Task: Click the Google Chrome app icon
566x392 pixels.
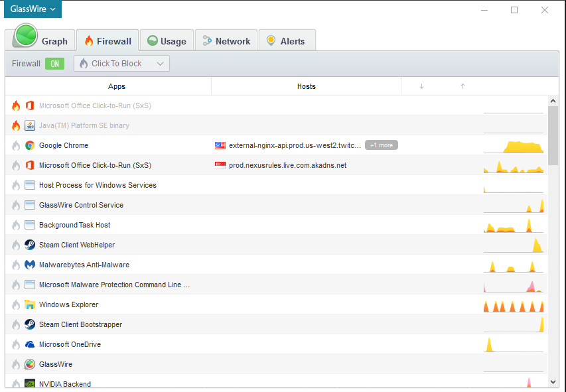Action: pos(30,145)
